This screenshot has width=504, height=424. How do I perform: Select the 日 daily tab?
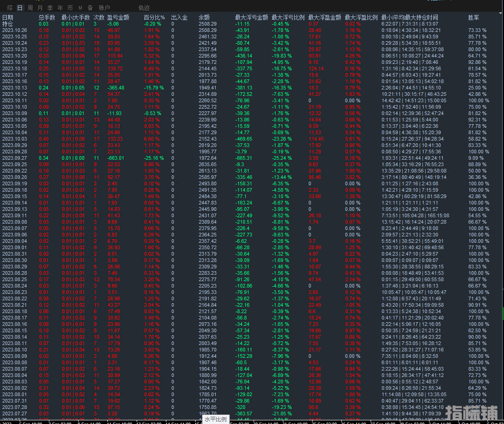point(20,8)
